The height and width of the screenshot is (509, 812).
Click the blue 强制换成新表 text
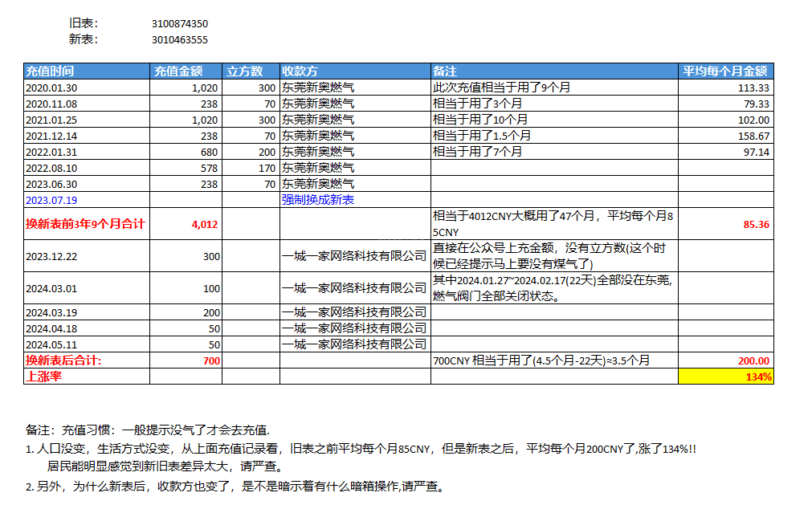click(318, 200)
